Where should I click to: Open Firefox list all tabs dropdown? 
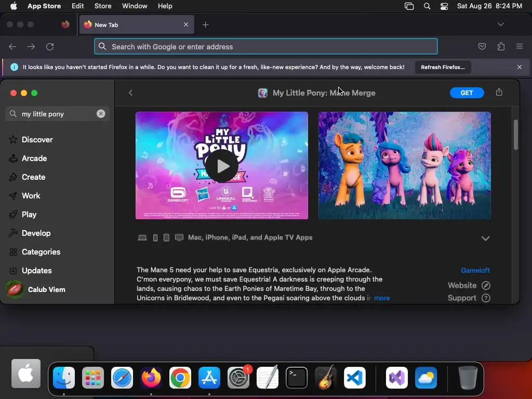click(500, 24)
